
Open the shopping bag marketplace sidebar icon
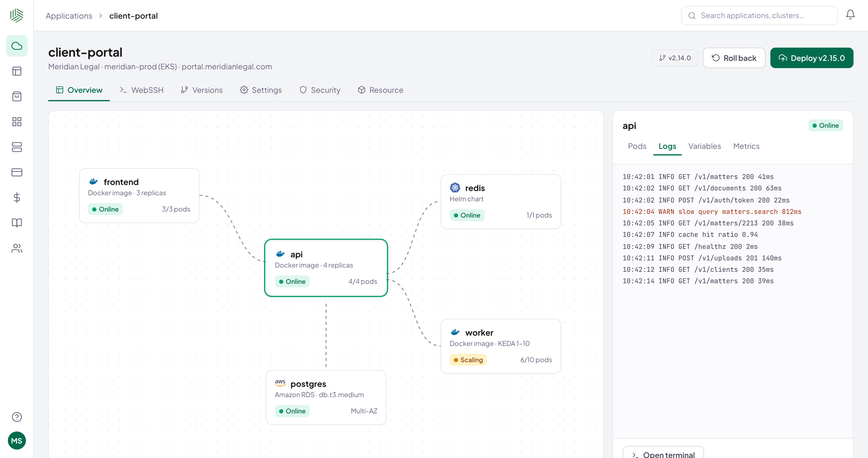(x=17, y=96)
